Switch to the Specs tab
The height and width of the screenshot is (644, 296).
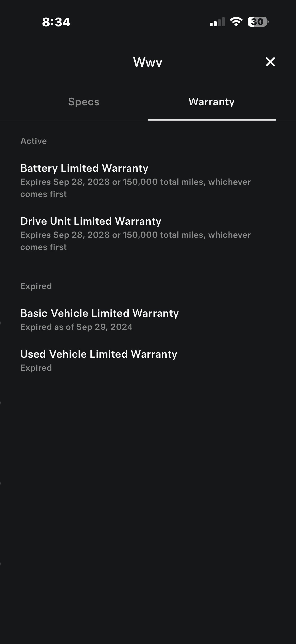click(x=84, y=102)
